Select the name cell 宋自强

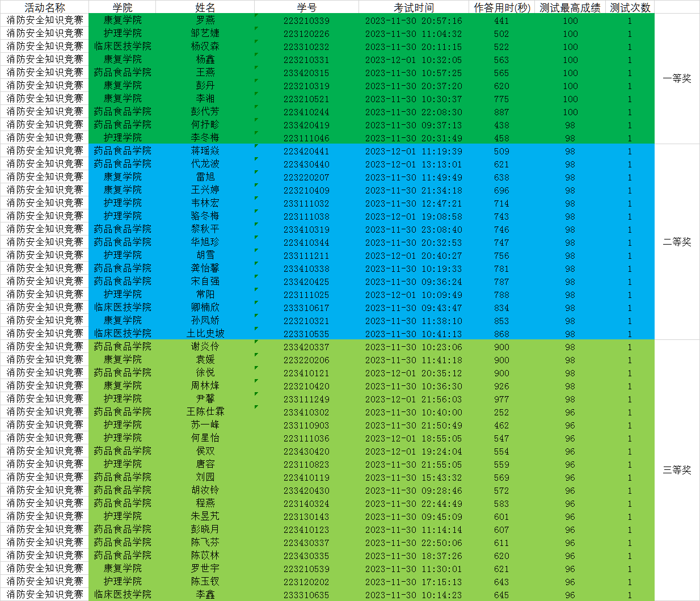(x=205, y=281)
